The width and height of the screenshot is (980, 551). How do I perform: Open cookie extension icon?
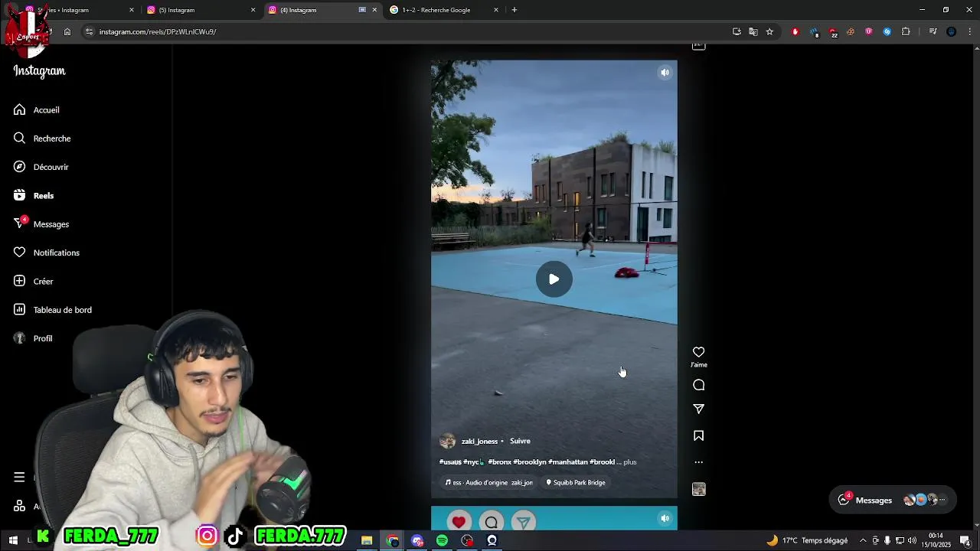point(851,31)
